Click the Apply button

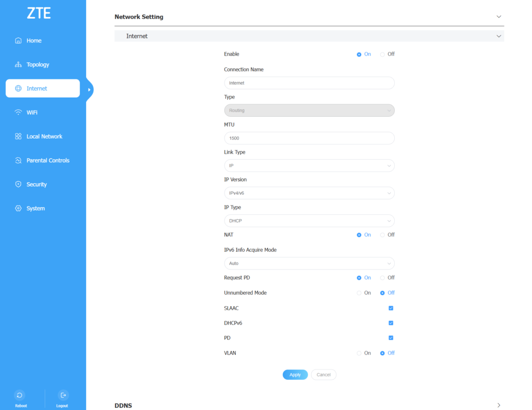(295, 375)
